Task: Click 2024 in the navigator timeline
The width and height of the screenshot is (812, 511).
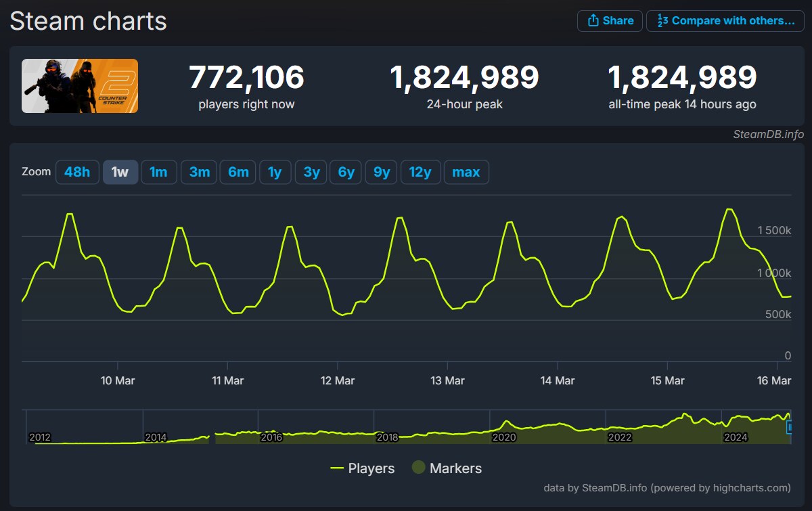Action: (736, 437)
